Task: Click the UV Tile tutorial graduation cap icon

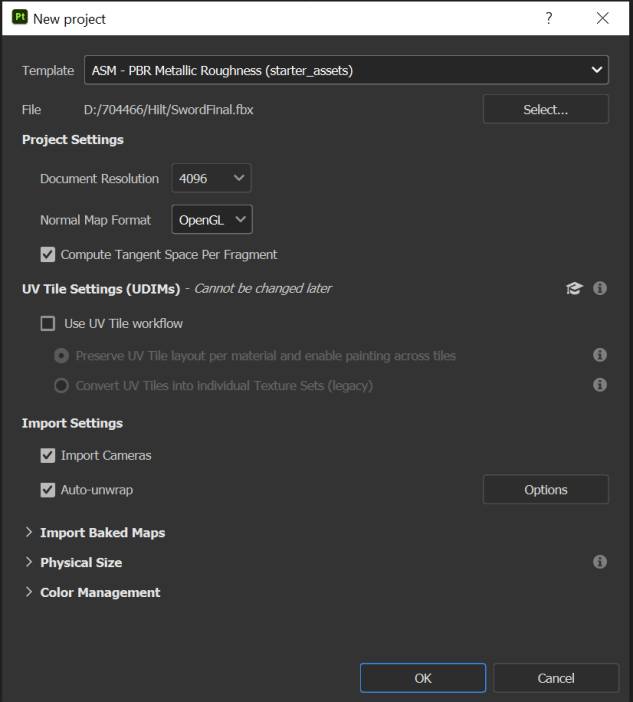Action: point(574,288)
